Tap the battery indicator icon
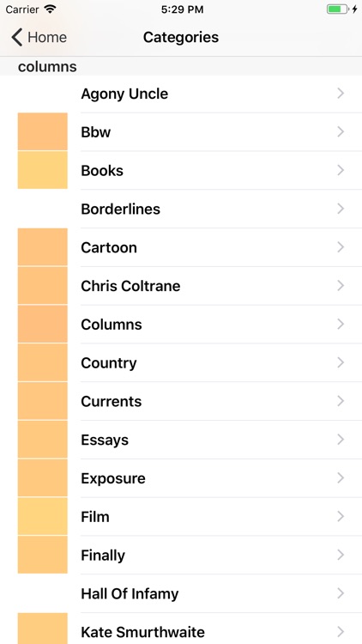The height and width of the screenshot is (644, 362). coord(337,9)
